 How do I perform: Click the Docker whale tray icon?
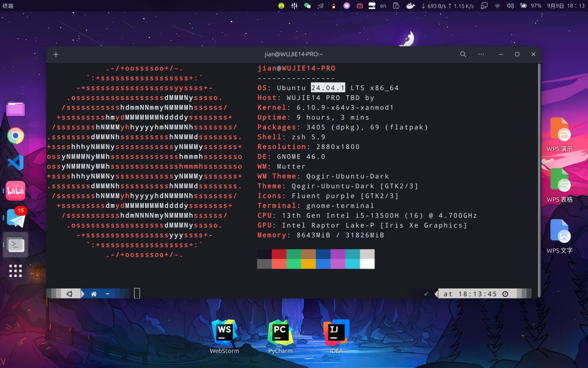410,6
